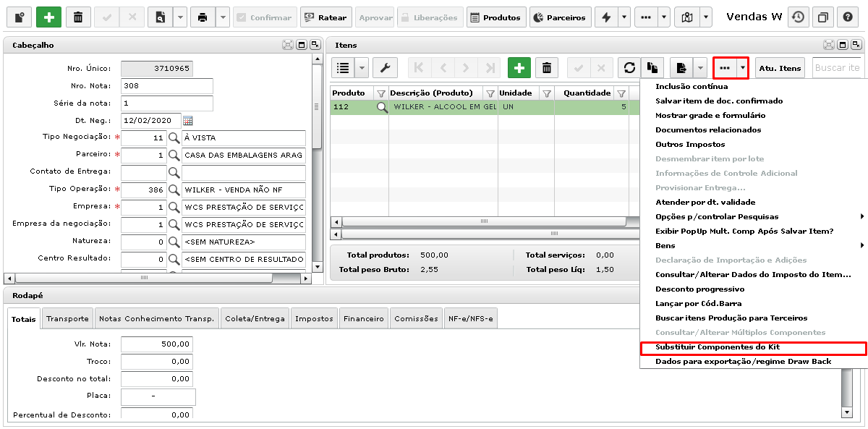Screen dimensions: 868x429
Task: Click the trash delete icon in main toolbar
Action: click(78, 17)
